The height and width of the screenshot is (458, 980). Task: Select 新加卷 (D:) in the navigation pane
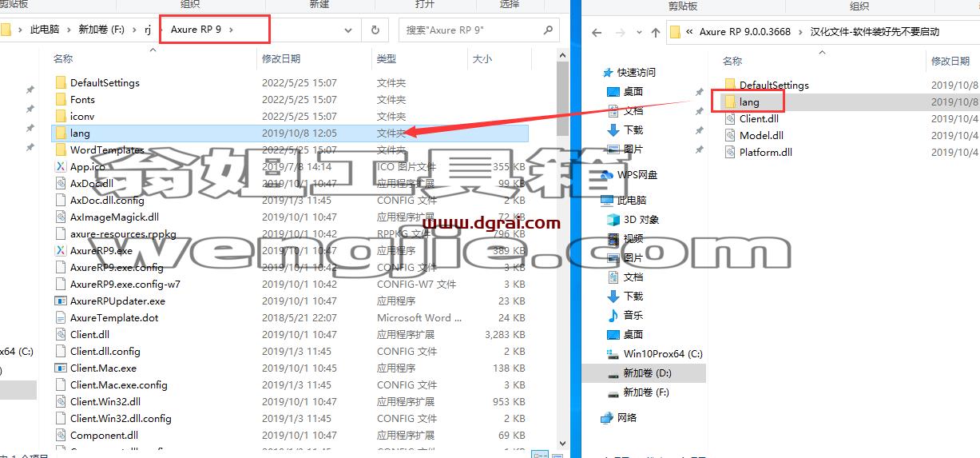pos(648,372)
